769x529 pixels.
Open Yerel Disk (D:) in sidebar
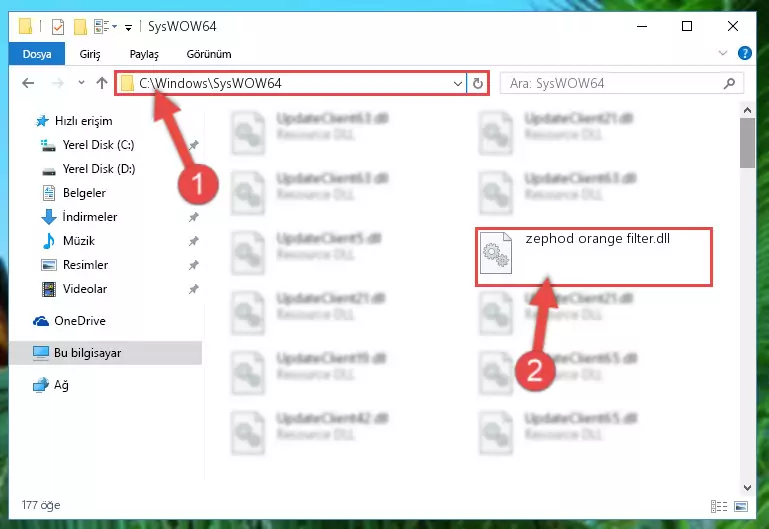(99, 169)
